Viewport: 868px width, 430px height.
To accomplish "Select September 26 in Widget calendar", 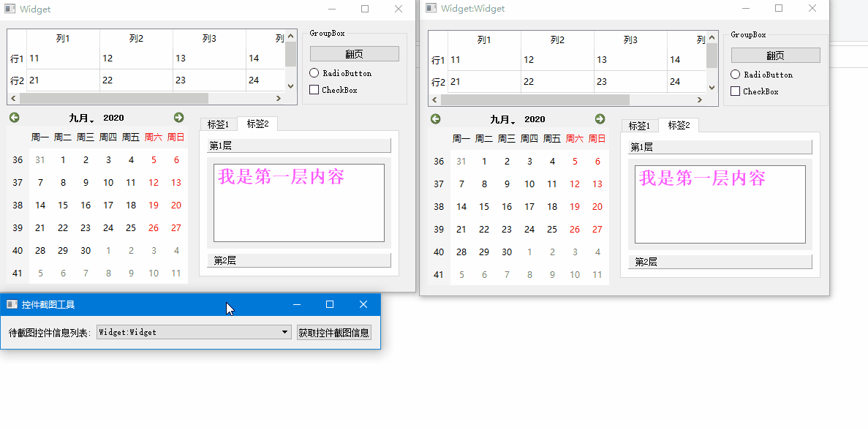I will pos(154,228).
